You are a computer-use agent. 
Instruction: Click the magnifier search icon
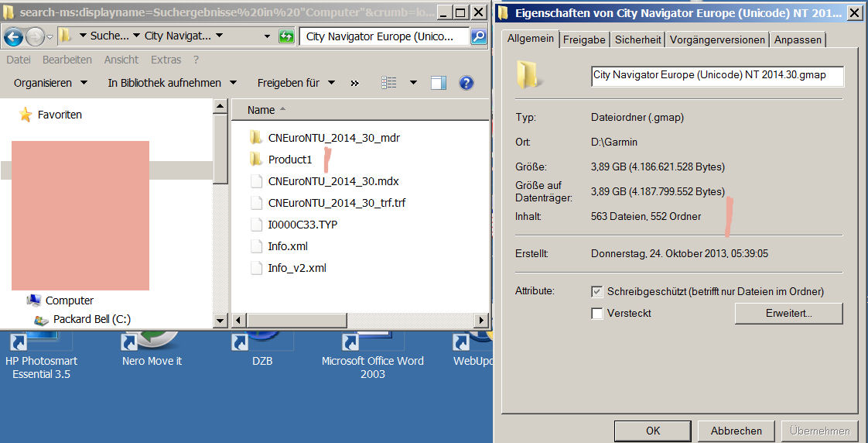[478, 36]
